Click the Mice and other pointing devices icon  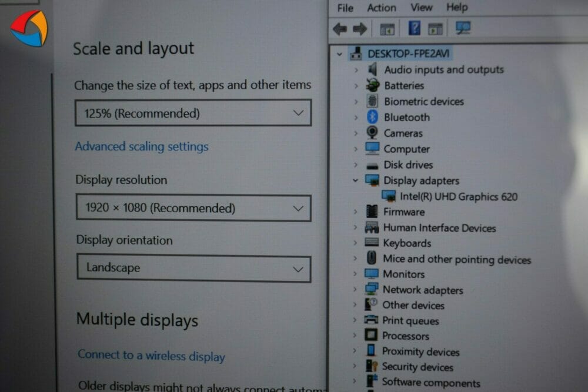[x=372, y=258]
